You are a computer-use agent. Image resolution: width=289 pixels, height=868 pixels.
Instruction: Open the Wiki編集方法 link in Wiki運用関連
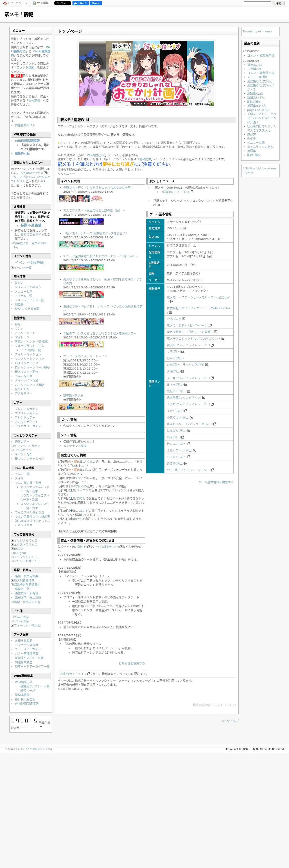pos(24,682)
